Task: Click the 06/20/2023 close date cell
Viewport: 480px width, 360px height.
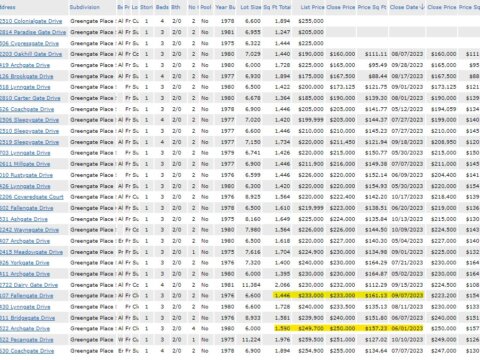Action: tap(407, 208)
